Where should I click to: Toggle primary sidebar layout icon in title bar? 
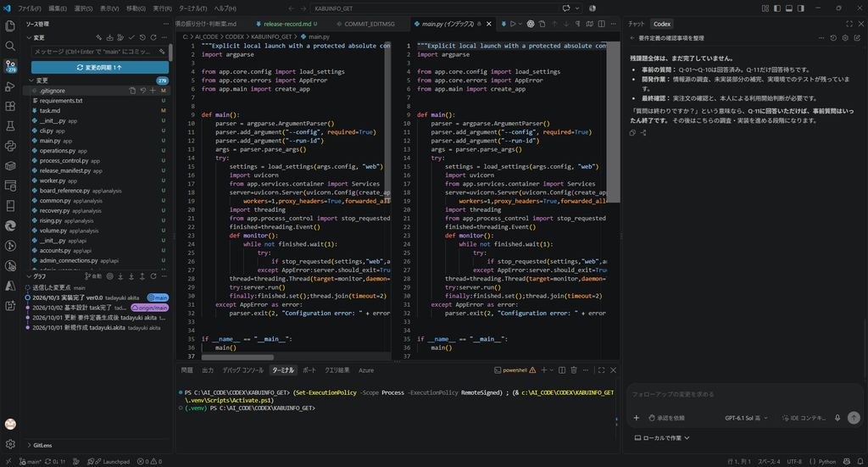coord(777,8)
